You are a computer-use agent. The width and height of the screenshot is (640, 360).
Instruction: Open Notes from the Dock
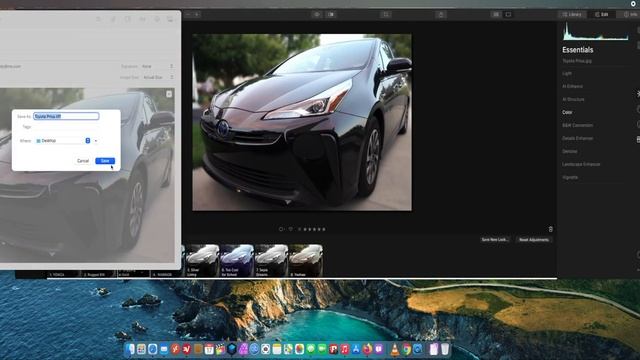click(277, 349)
